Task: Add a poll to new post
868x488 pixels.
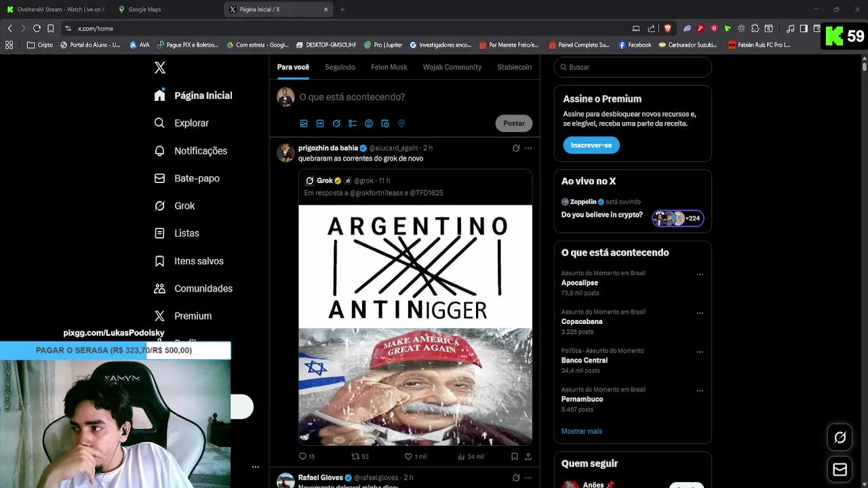Action: click(x=353, y=123)
